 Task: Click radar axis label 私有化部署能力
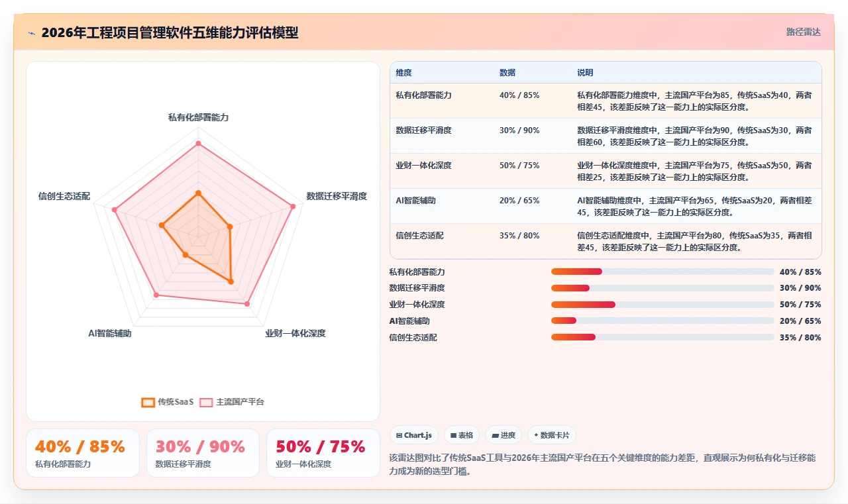[198, 117]
